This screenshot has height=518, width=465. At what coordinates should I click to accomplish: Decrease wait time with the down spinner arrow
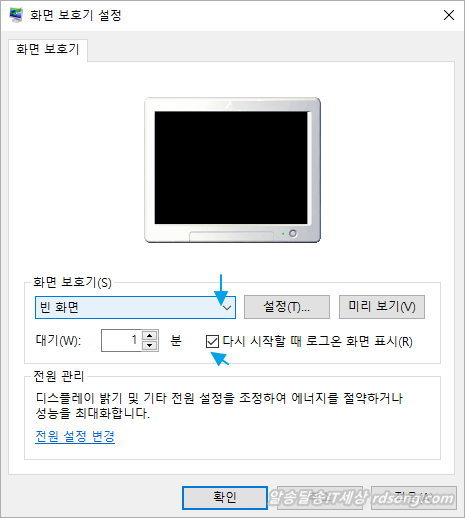pyautogui.click(x=150, y=345)
